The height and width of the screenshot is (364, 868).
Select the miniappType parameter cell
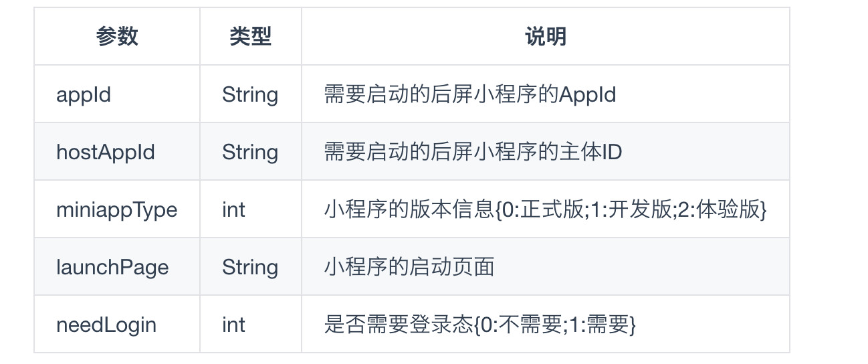click(x=117, y=210)
